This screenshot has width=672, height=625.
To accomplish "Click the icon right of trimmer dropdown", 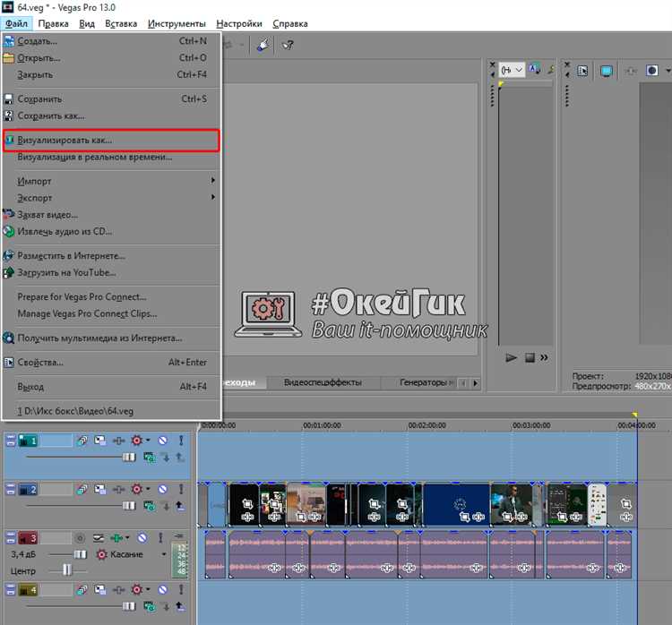I will tap(534, 69).
